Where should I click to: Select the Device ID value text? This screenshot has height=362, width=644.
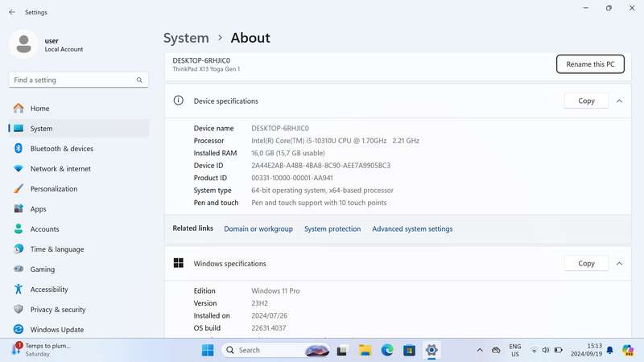[x=320, y=166]
